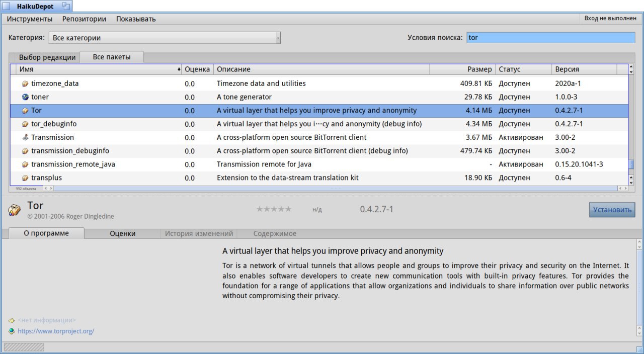Click the 409.81 КБ size cell
644x354 pixels.
coord(476,83)
